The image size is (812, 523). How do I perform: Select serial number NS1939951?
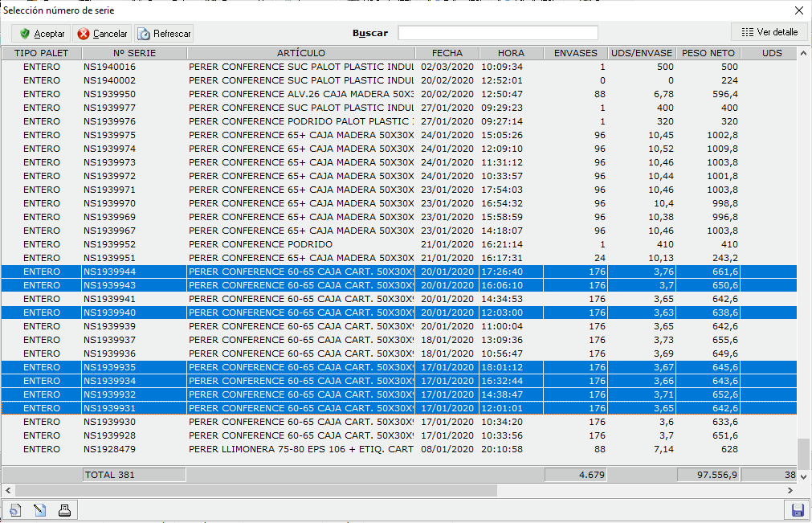[109, 258]
